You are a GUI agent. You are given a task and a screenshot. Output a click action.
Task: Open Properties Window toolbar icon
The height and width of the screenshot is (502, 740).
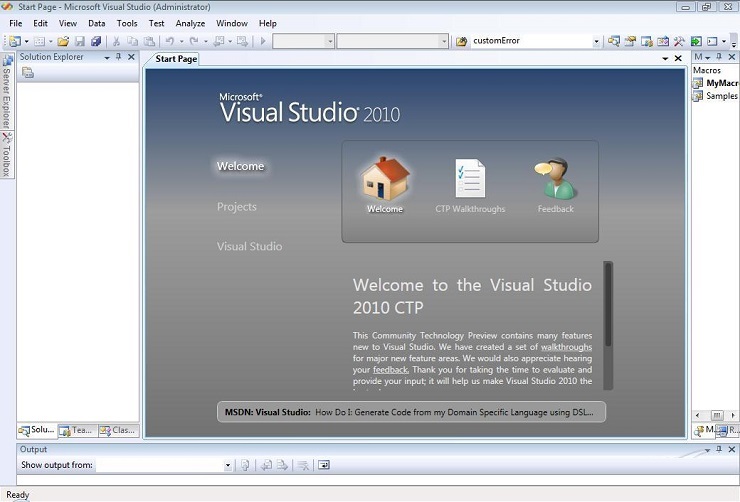click(x=630, y=41)
